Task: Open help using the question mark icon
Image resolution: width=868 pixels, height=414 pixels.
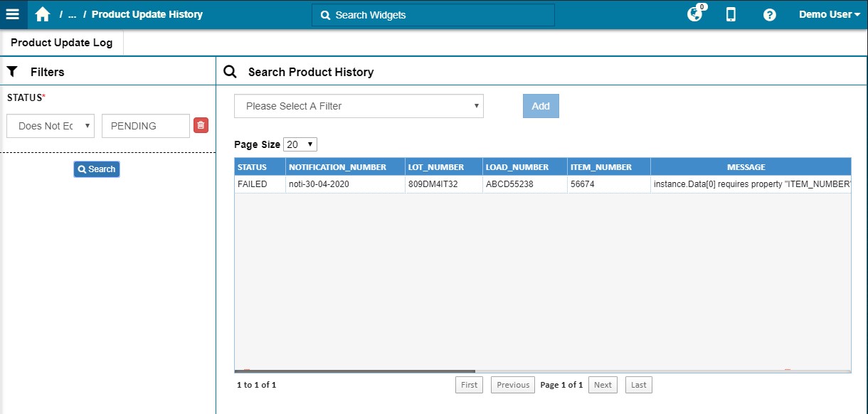Action: (x=769, y=14)
